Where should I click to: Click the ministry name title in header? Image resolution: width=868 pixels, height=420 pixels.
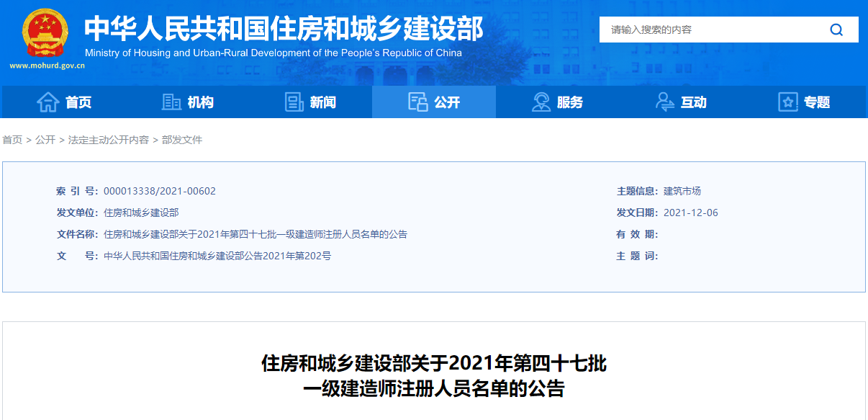coord(284,29)
